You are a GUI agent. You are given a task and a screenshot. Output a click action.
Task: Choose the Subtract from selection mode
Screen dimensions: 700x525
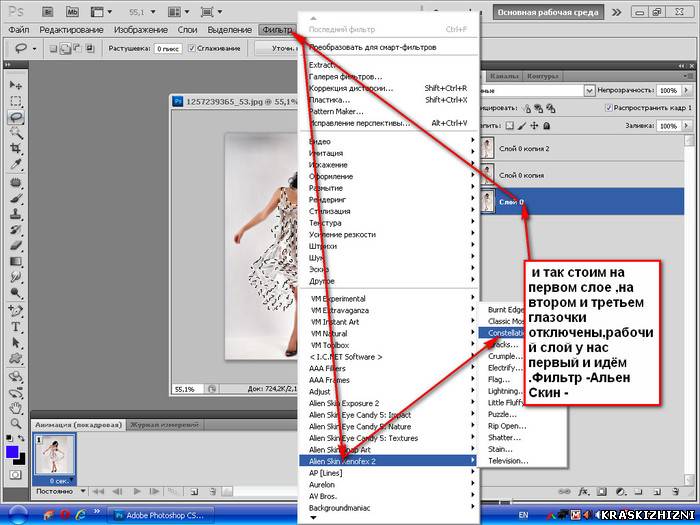[x=77, y=48]
